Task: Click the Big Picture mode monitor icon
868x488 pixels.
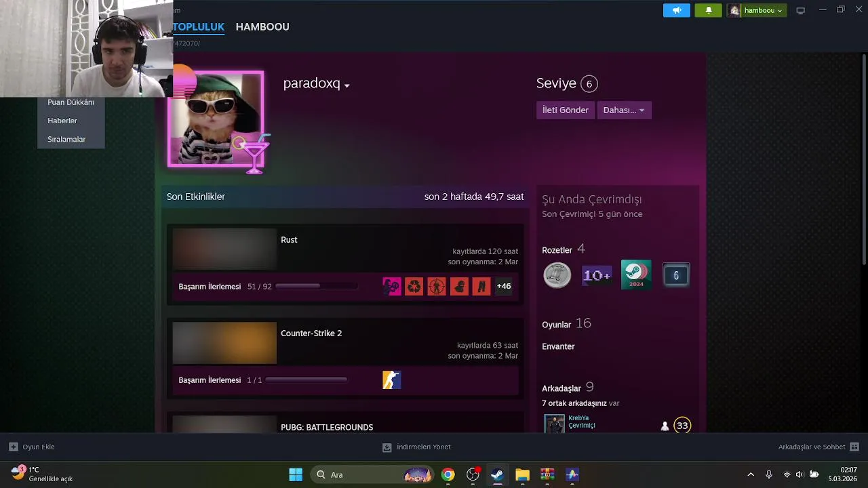Action: 800,10
